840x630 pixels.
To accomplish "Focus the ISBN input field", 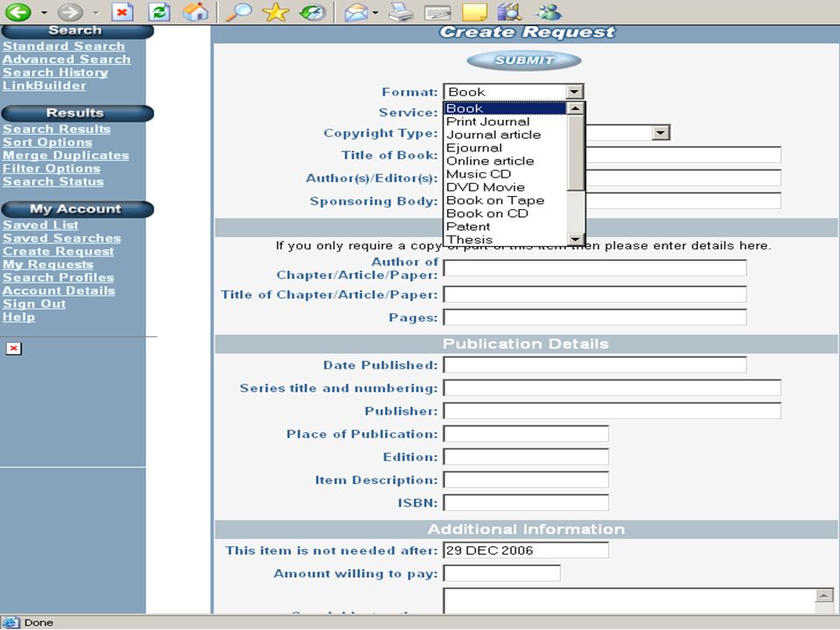I will 526,502.
